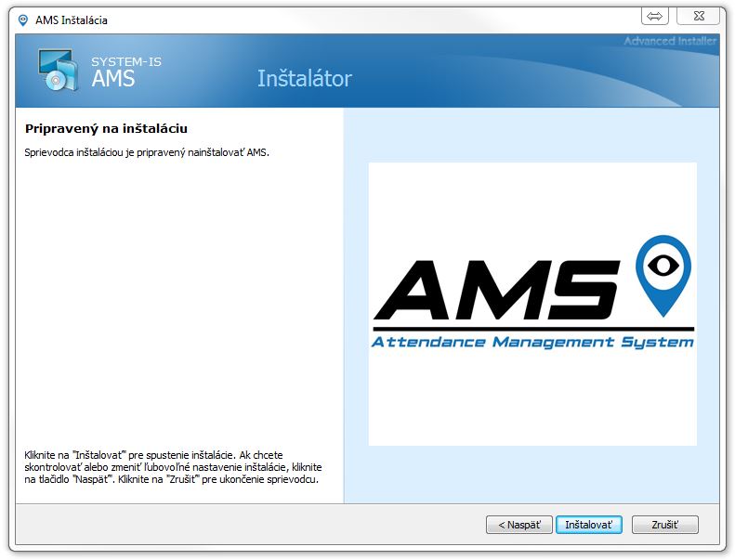Go back with the < Naspäť button
The image size is (735, 560).
coord(518,525)
